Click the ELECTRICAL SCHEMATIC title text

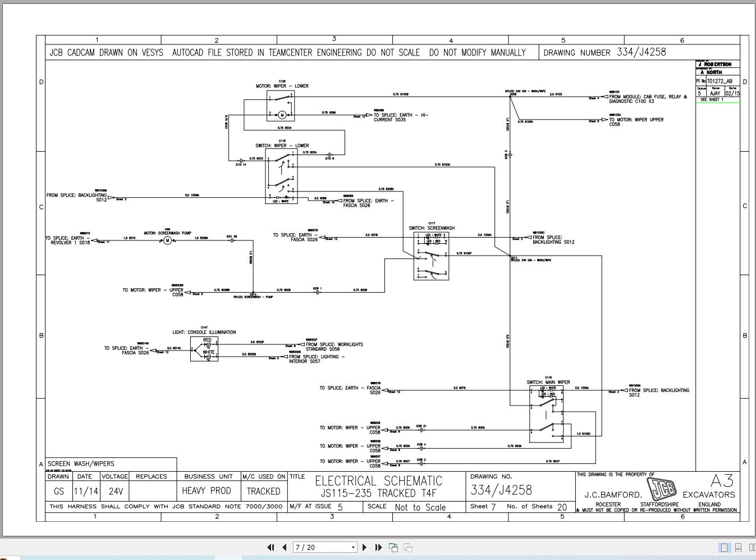pos(379,481)
